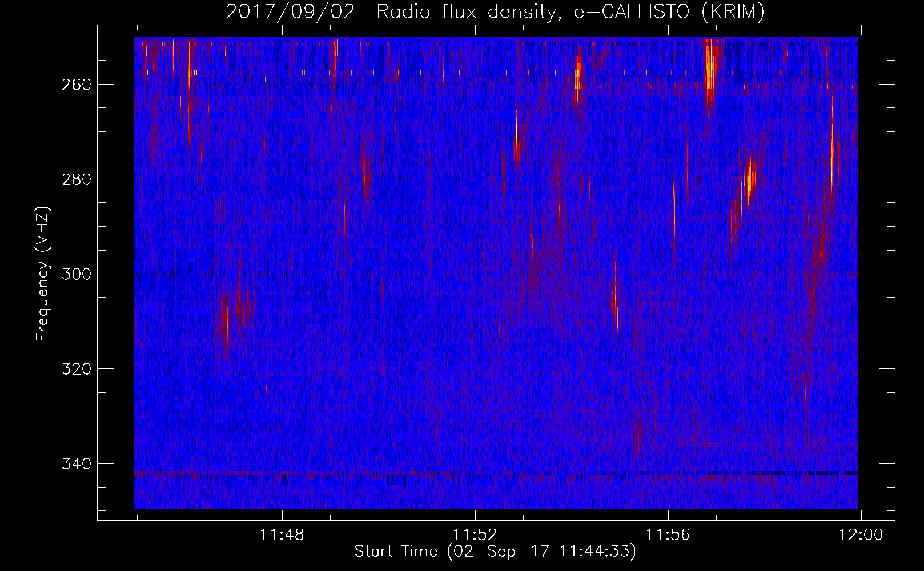
Task: Click the 11:52 time tick label
Action: 475,535
